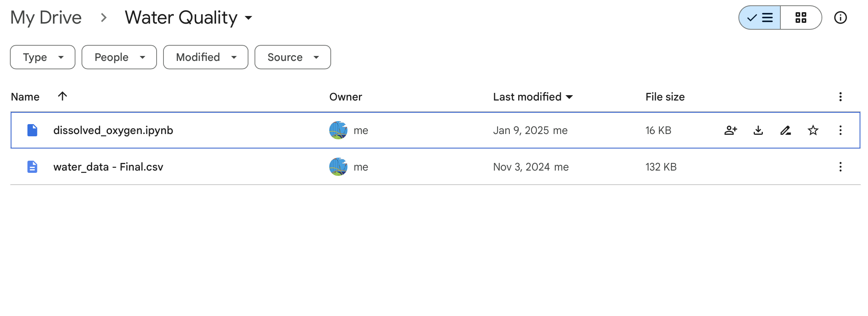The image size is (868, 316).
Task: Rename dissolved_oxygen.ipynb with the pencil icon
Action: click(785, 130)
